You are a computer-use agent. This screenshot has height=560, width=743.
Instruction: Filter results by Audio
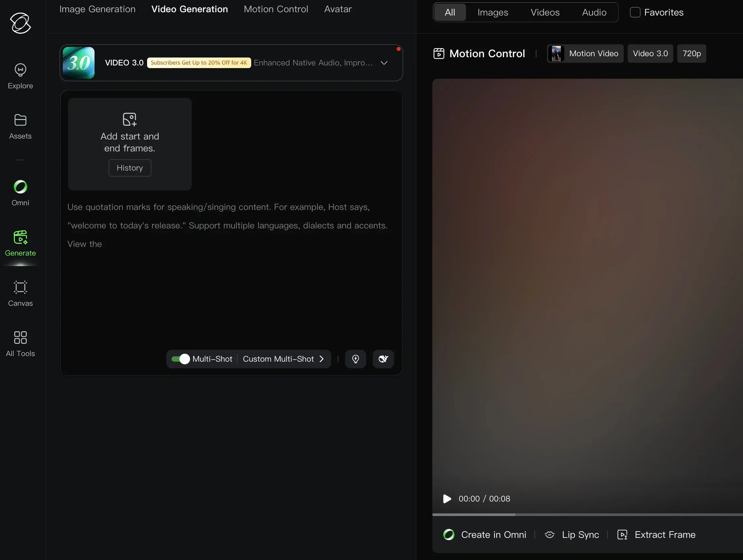click(594, 13)
